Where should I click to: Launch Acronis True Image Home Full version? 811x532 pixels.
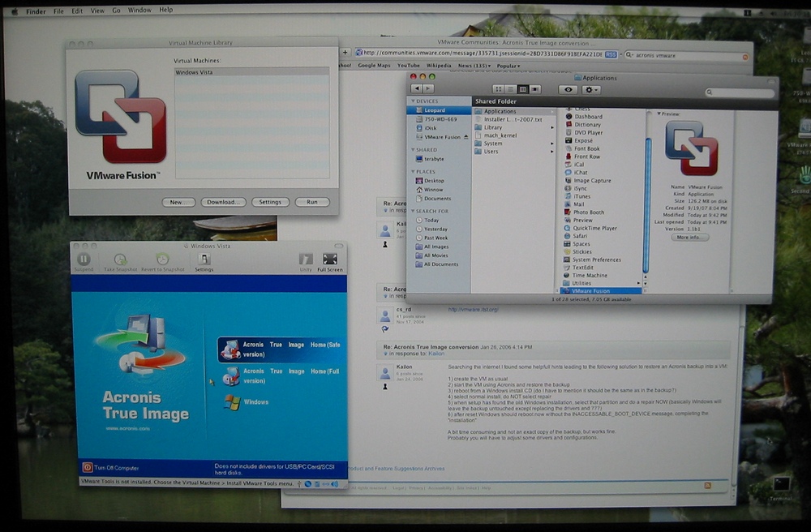pyautogui.click(x=282, y=375)
